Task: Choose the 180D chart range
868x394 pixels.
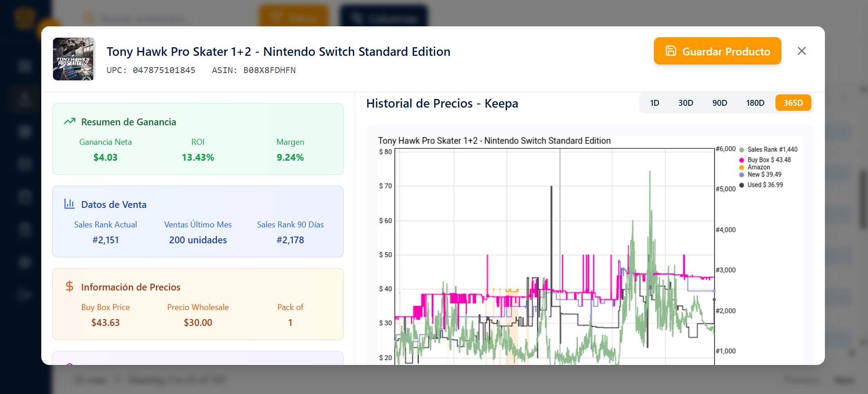Action: point(755,103)
